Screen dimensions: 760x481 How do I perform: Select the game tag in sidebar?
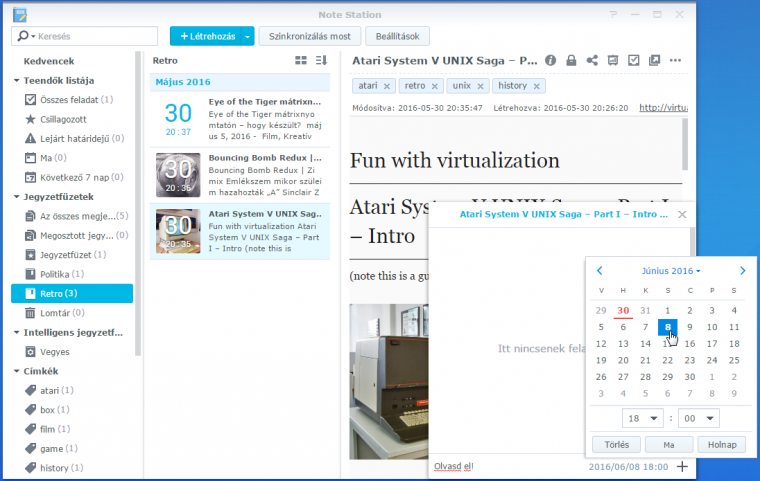pos(51,449)
